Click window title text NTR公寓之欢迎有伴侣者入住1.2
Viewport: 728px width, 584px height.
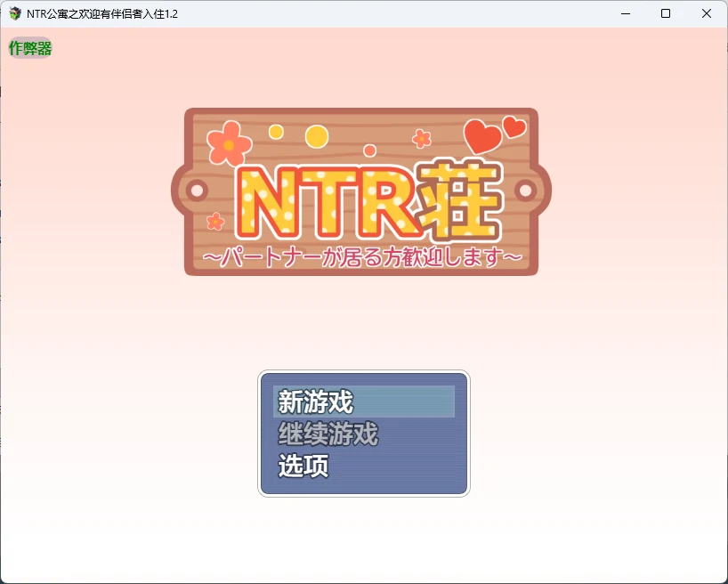point(102,14)
